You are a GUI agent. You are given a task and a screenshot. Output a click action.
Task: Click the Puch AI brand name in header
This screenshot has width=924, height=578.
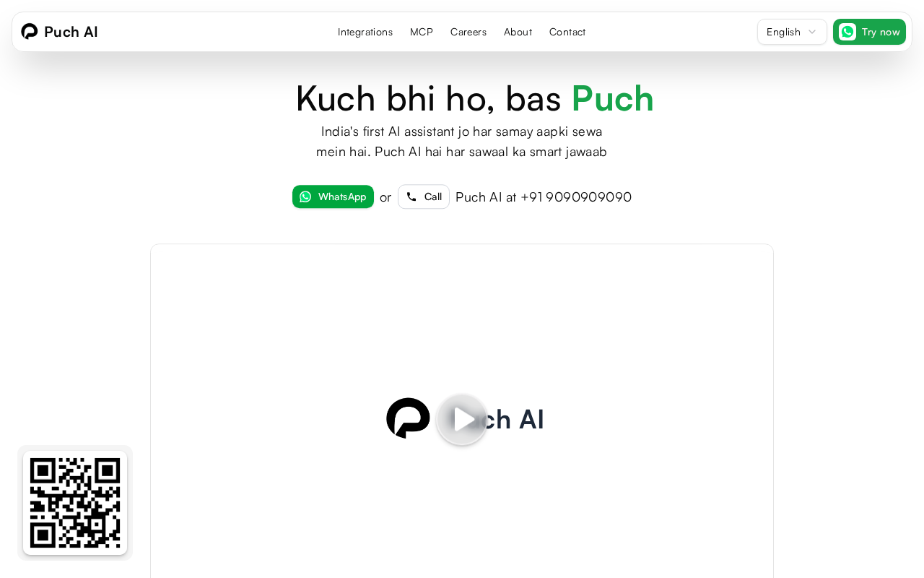71,32
